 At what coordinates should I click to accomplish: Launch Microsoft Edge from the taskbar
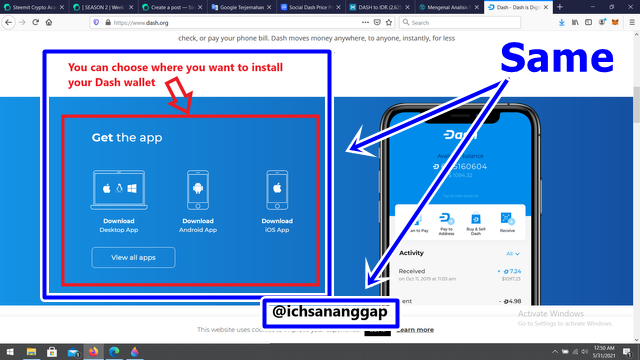point(114,352)
